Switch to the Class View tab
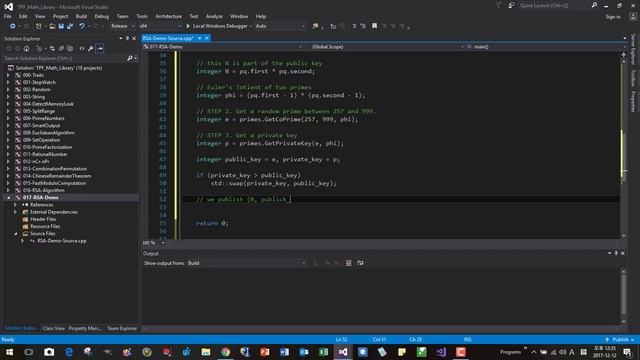This screenshot has height=360, width=640. [53, 328]
